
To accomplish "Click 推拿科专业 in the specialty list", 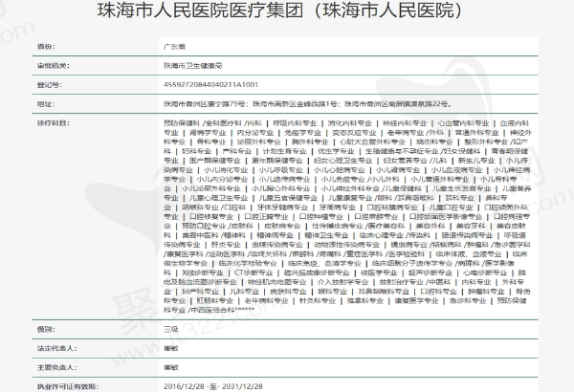I will coord(365,300).
